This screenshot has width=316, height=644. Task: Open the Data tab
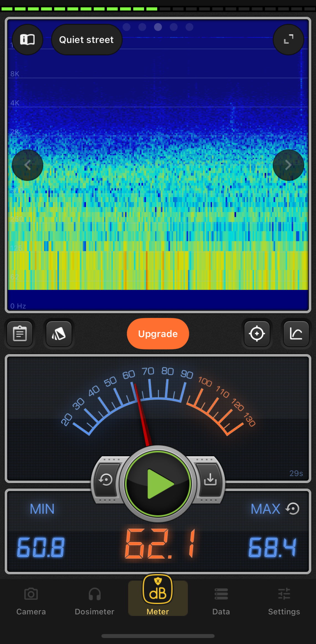tap(221, 600)
